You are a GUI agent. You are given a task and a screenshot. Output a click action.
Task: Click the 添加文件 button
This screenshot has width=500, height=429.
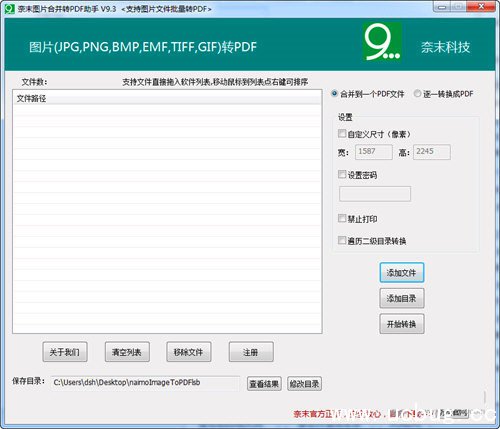tap(402, 273)
